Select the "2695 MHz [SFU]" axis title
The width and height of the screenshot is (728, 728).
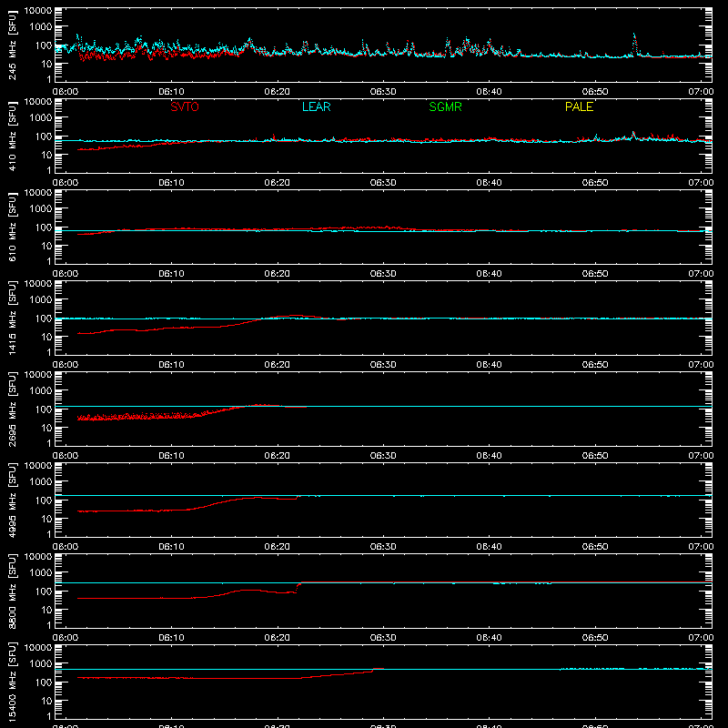pos(13,409)
